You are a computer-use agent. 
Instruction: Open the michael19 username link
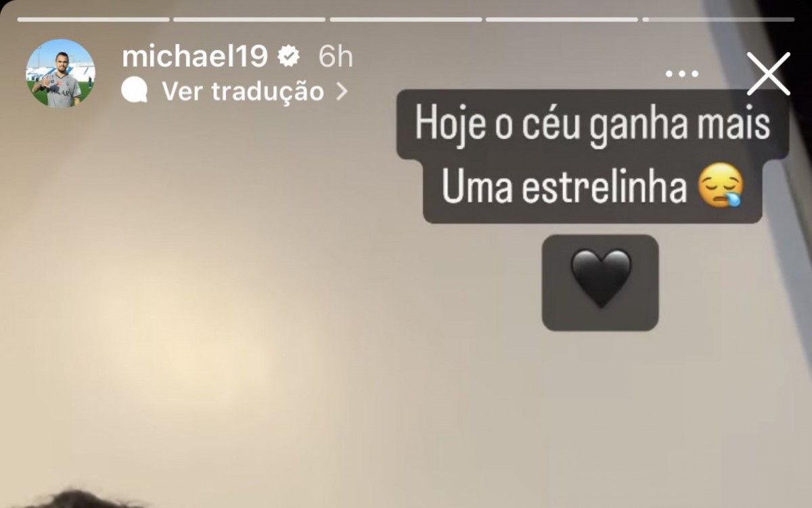point(196,57)
